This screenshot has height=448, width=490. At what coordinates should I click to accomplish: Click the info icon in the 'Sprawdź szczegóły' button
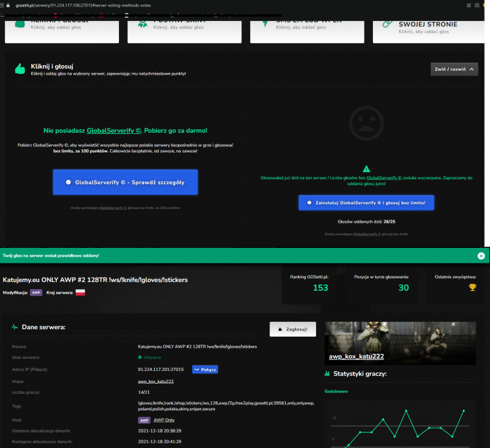point(68,182)
